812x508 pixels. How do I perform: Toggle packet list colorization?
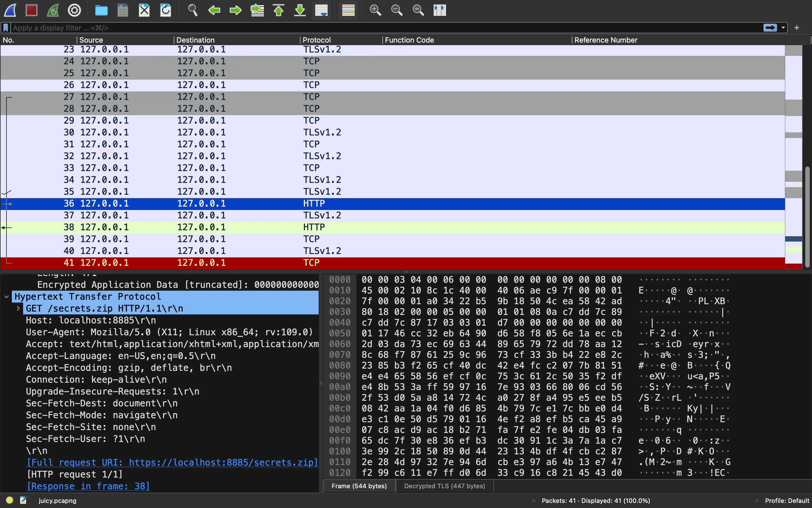click(x=348, y=10)
